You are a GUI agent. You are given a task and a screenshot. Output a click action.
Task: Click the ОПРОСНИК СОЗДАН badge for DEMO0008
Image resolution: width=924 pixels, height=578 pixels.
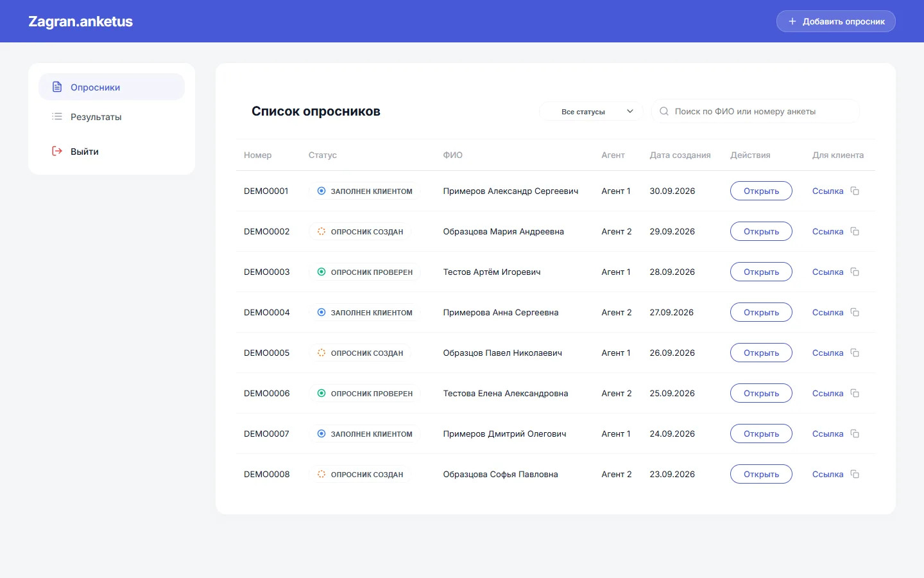[361, 474]
